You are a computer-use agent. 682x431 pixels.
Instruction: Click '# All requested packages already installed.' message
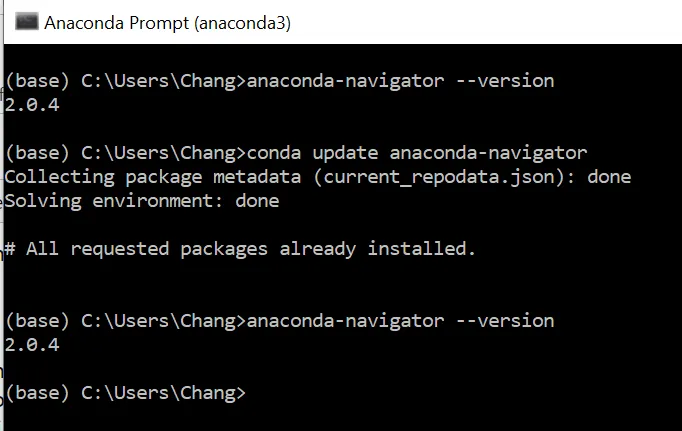tap(241, 249)
